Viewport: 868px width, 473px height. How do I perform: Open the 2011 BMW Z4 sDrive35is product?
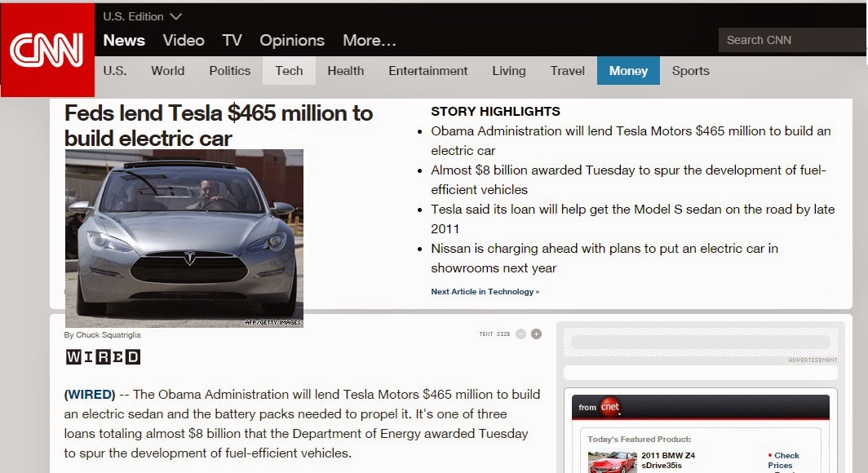coord(667,460)
